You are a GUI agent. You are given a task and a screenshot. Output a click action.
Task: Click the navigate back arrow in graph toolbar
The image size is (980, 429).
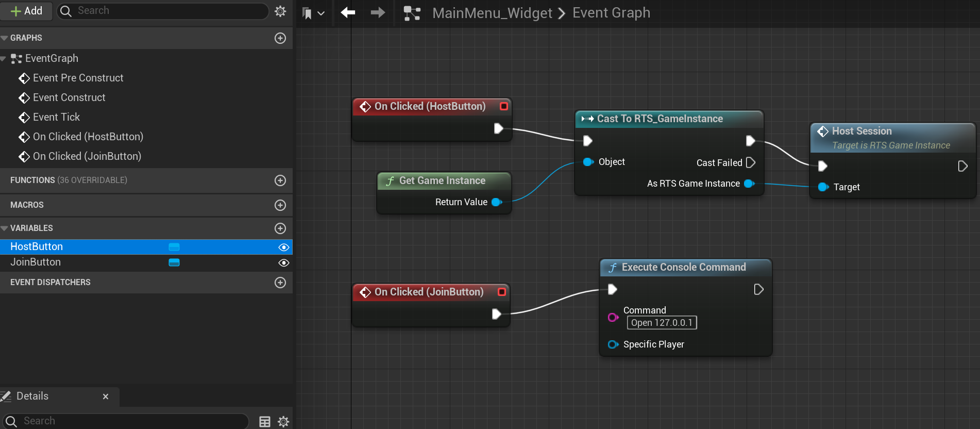point(348,12)
